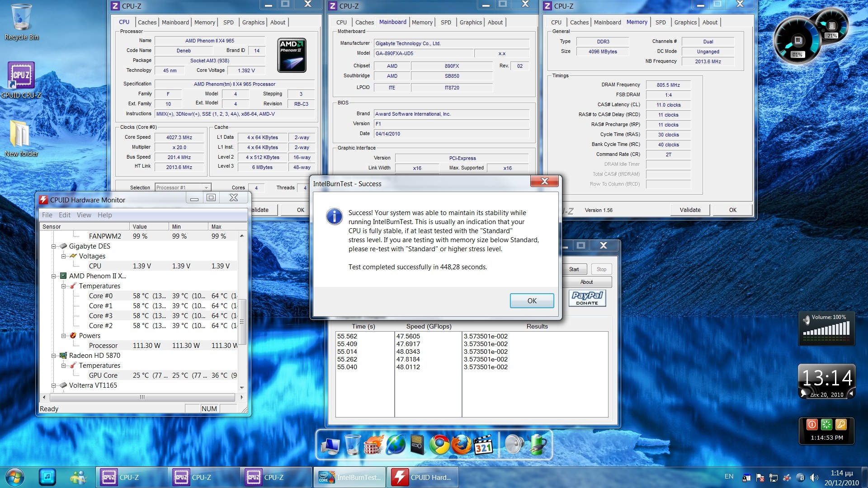
Task: Open the File menu in HWMonitor
Action: (47, 215)
